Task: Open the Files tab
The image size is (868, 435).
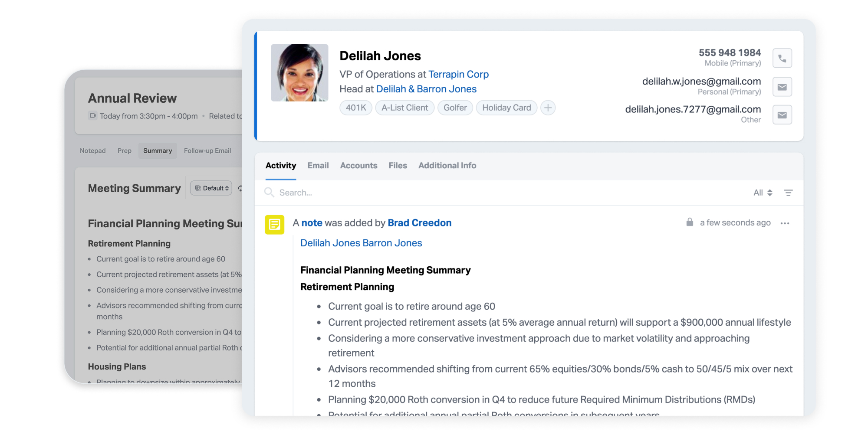Action: pos(398,166)
